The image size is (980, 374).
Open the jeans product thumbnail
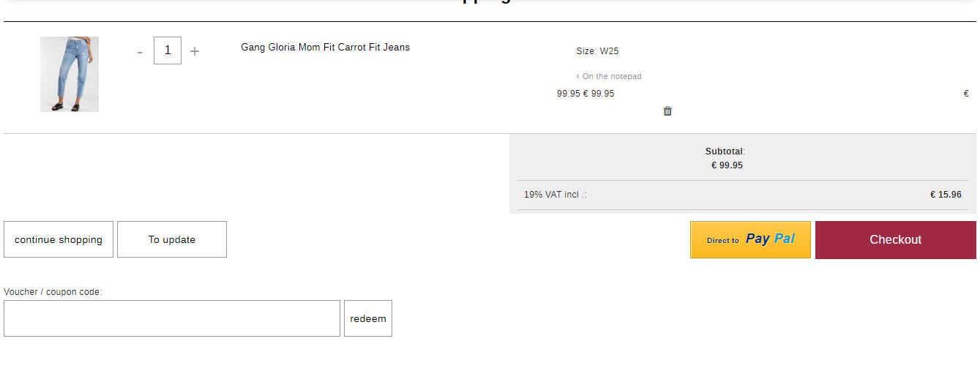tap(70, 74)
